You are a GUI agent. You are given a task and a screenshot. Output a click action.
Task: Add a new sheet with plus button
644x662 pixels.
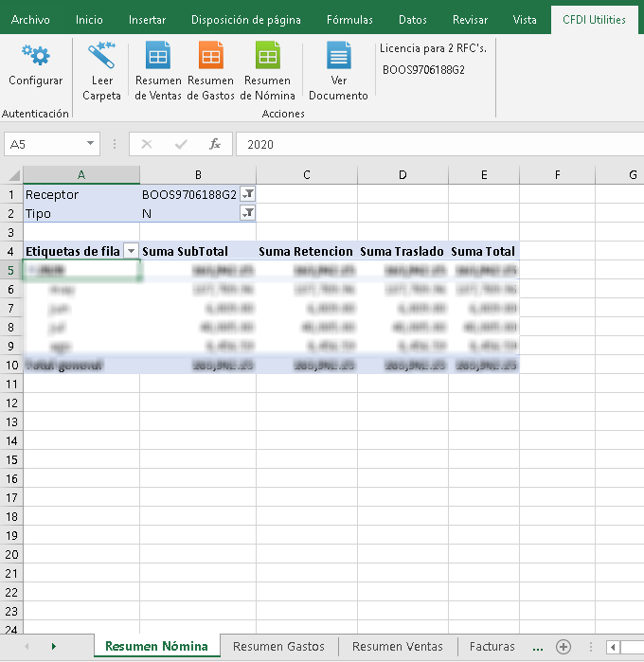pos(563,647)
